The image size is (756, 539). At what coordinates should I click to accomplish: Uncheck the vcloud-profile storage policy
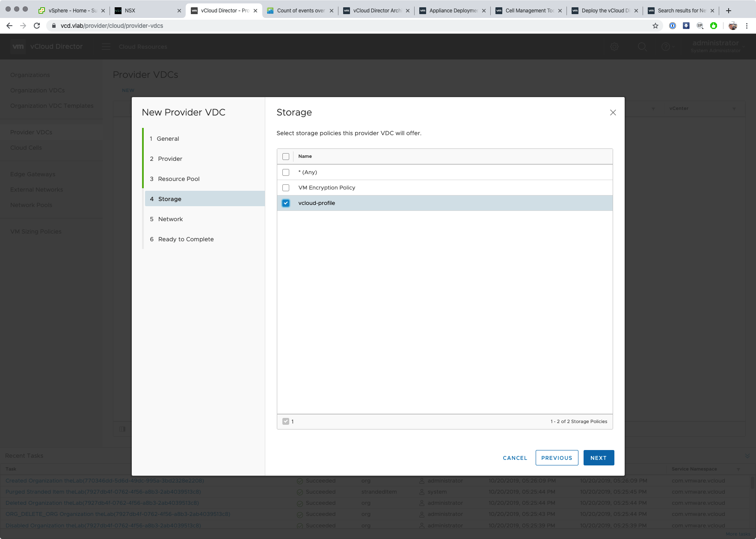tap(286, 203)
